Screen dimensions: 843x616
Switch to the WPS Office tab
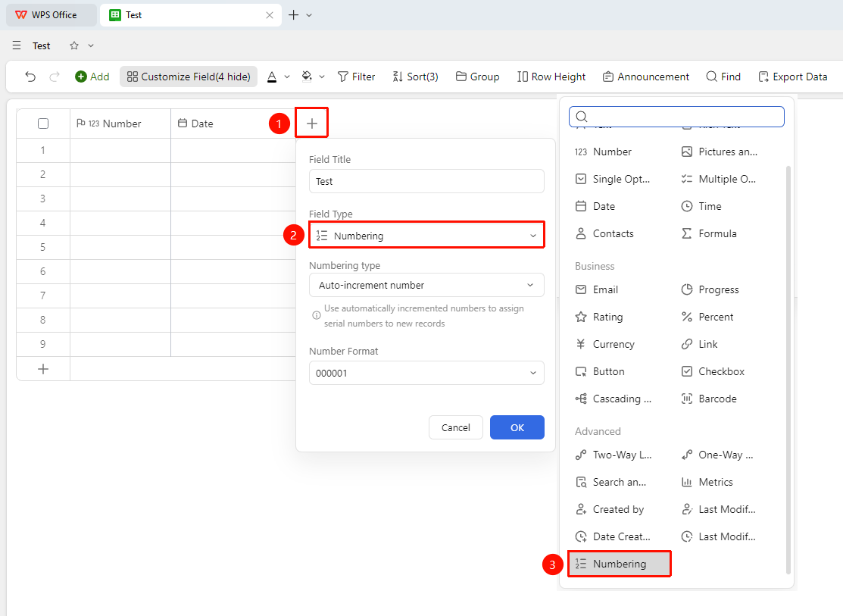coord(52,15)
